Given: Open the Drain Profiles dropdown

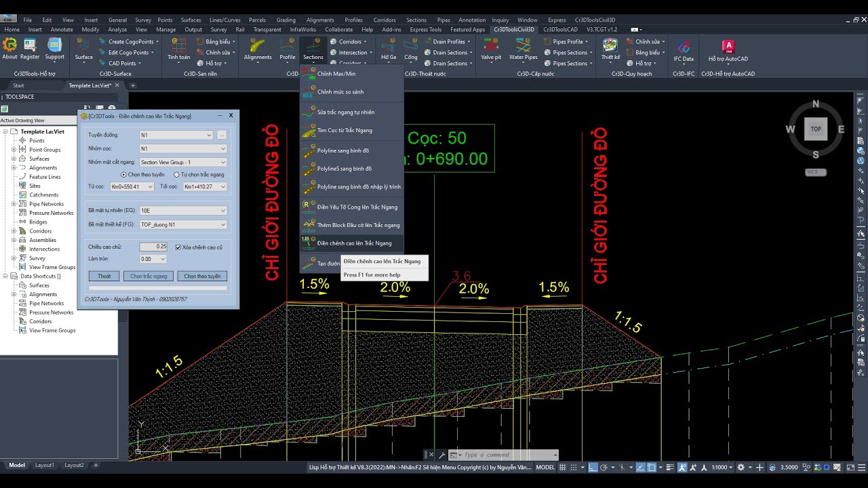Looking at the screenshot, I should tap(447, 41).
